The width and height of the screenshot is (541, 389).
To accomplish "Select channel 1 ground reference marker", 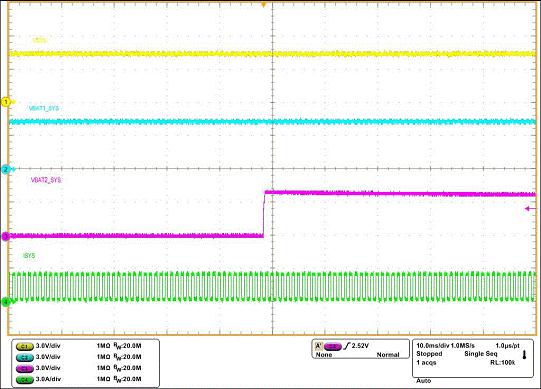I will (6, 102).
